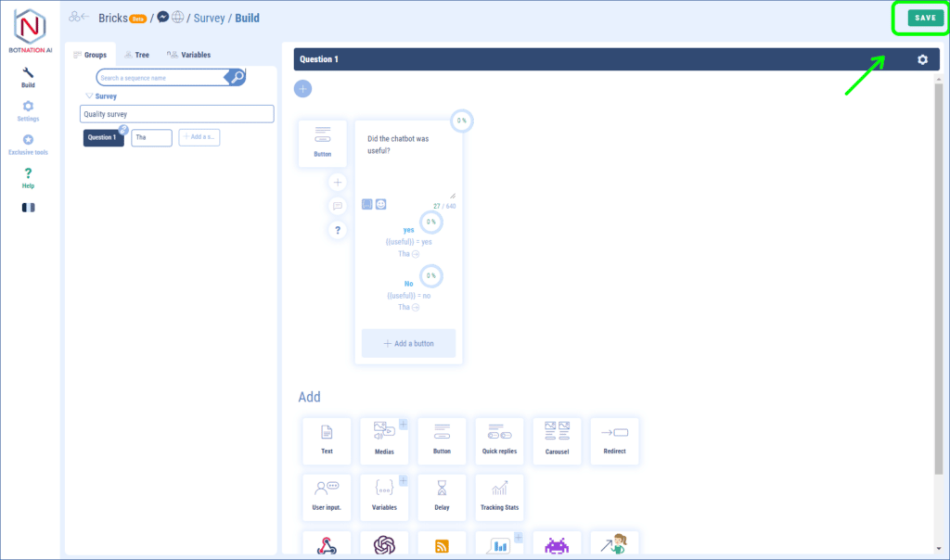Image resolution: width=950 pixels, height=560 pixels.
Task: Click the green SAVE button
Action: pyautogui.click(x=925, y=18)
